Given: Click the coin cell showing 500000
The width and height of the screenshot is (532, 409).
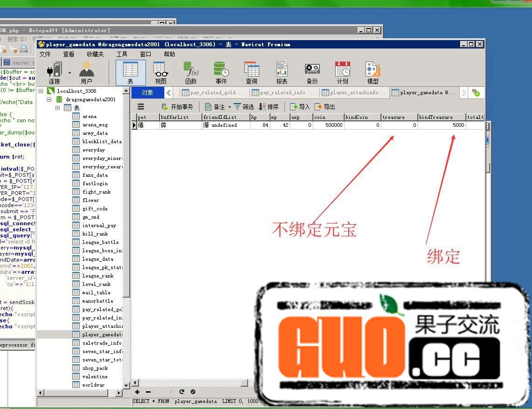Looking at the screenshot, I should 328,125.
